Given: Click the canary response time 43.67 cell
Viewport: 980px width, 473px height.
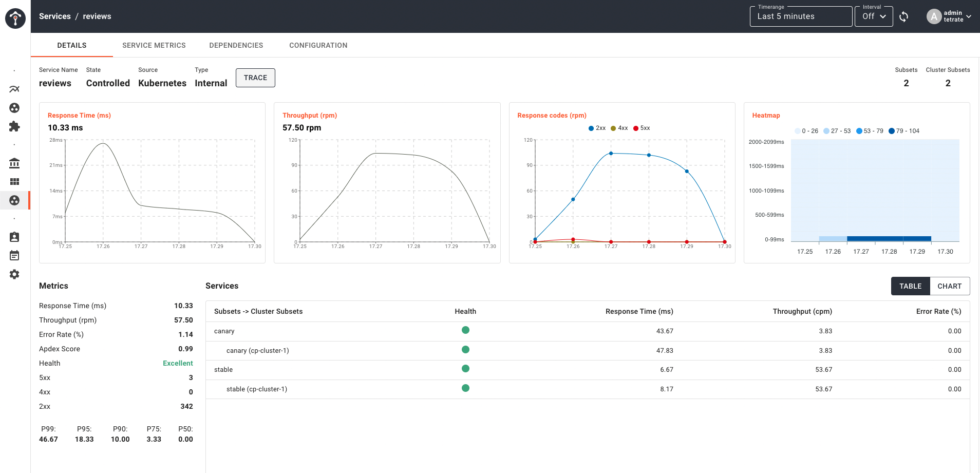Looking at the screenshot, I should point(665,331).
